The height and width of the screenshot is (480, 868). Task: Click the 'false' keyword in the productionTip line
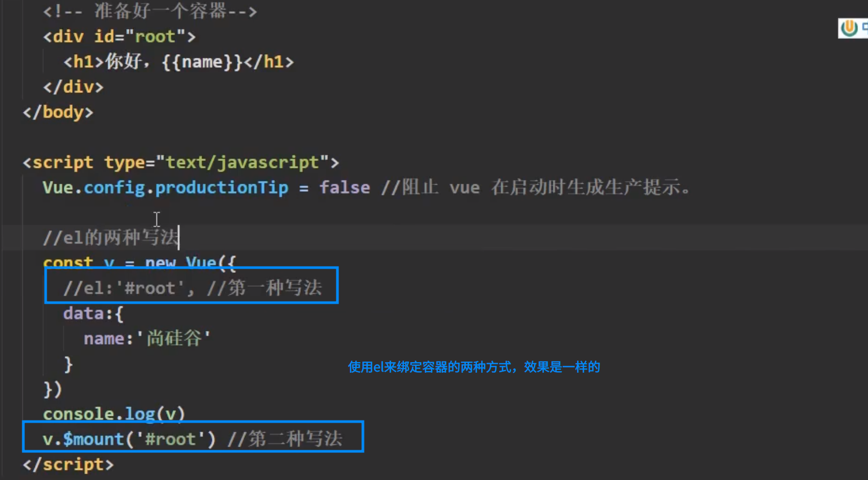344,187
